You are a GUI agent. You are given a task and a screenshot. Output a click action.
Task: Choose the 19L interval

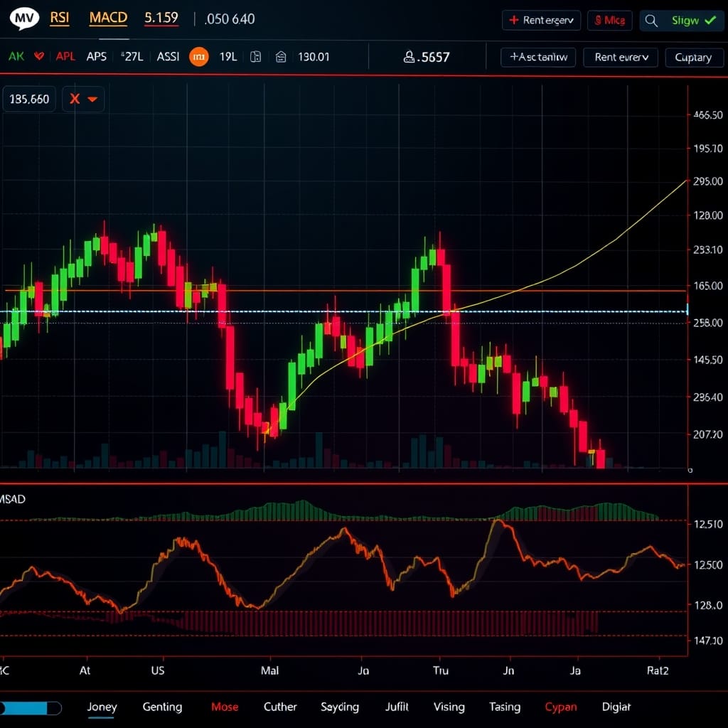click(x=228, y=57)
